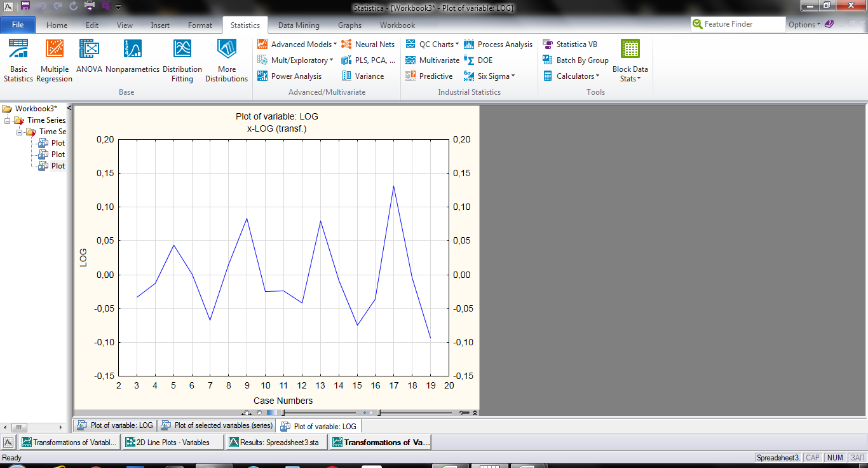The image size is (868, 468).
Task: Click the Neural Nets button
Action: tap(368, 45)
